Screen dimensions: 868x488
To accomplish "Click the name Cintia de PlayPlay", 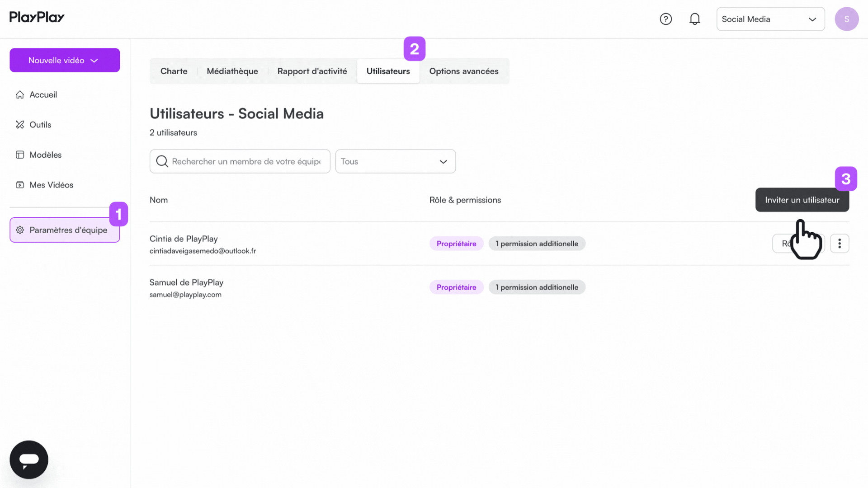I will point(184,239).
